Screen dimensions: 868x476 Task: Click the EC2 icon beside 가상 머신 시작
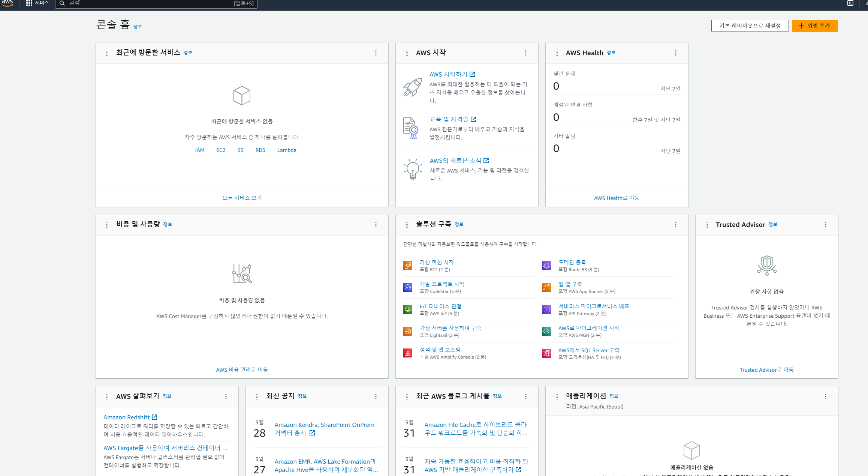click(x=408, y=266)
